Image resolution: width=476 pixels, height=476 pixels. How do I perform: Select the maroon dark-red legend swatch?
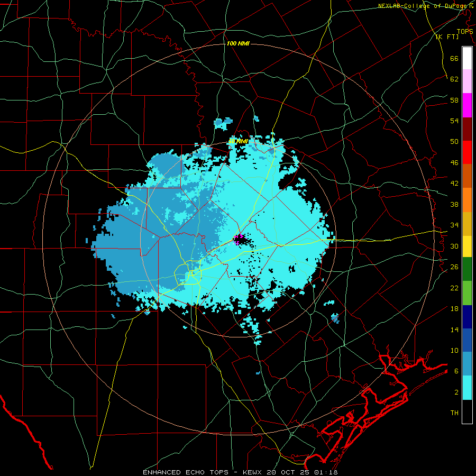point(467,129)
